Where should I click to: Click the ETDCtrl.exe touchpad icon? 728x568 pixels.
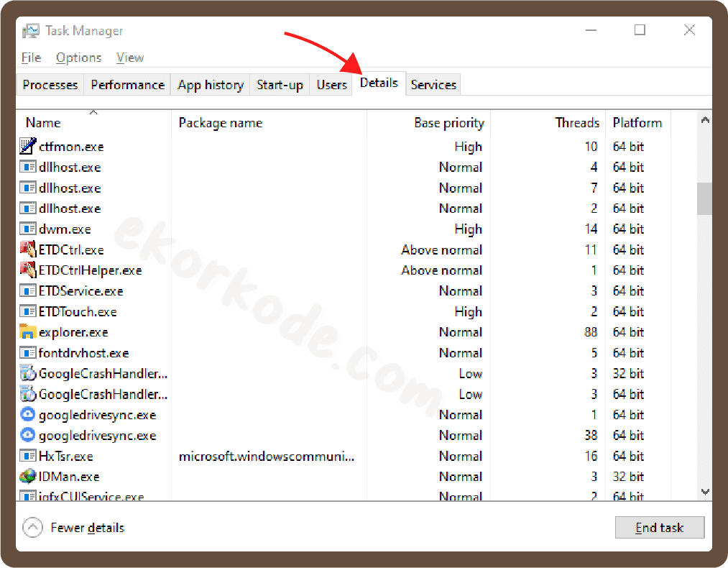(28, 249)
